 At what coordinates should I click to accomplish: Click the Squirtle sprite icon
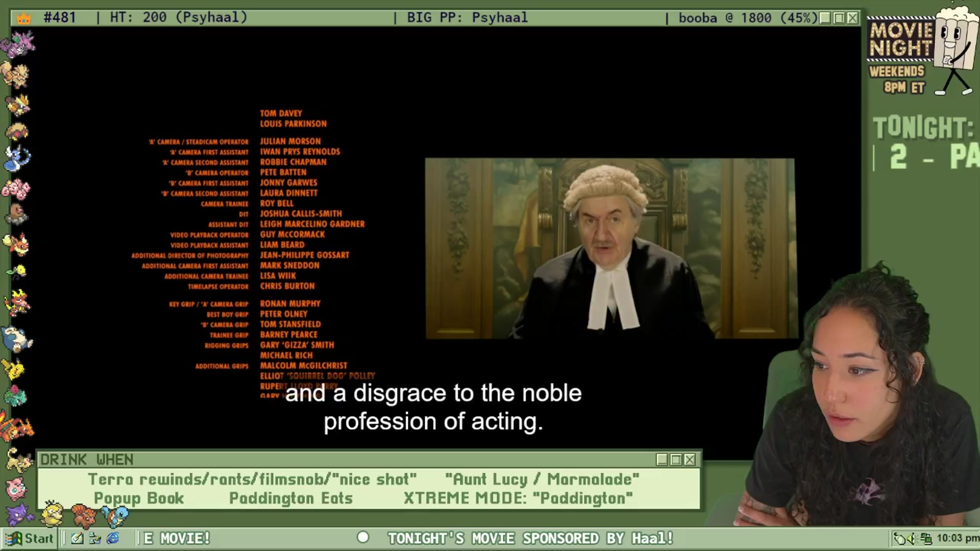pyautogui.click(x=115, y=516)
